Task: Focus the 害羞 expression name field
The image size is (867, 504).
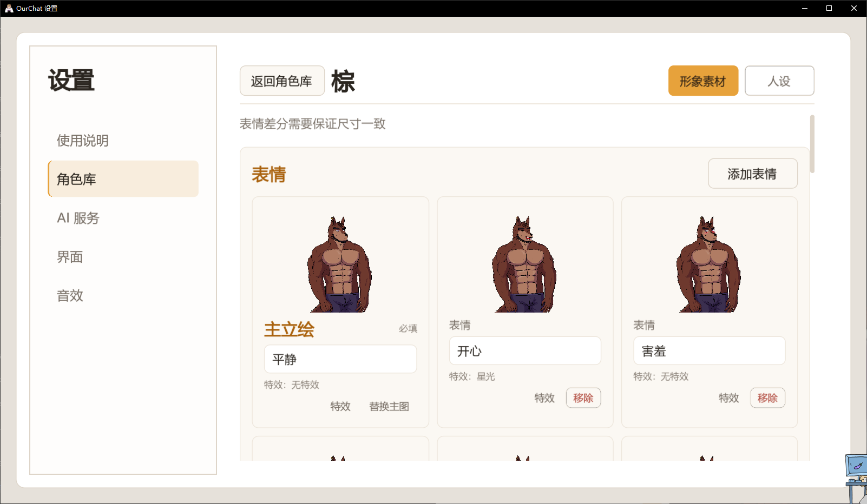Action: click(x=710, y=351)
